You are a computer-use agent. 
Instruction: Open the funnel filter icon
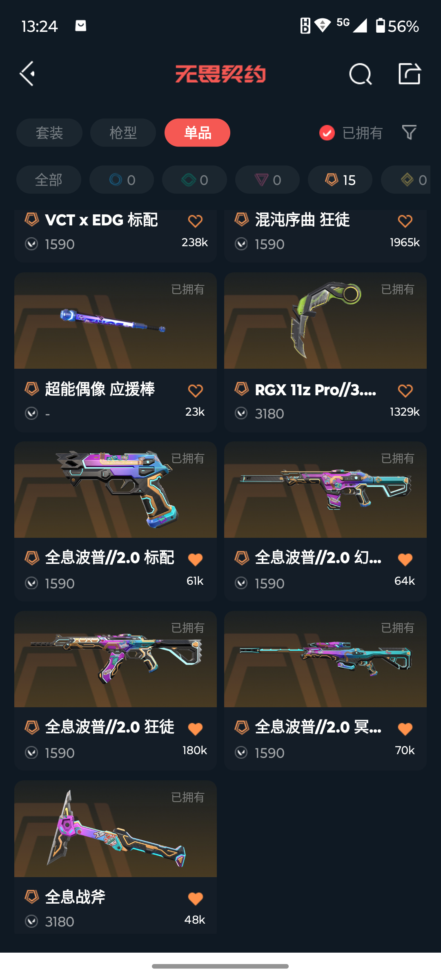409,132
